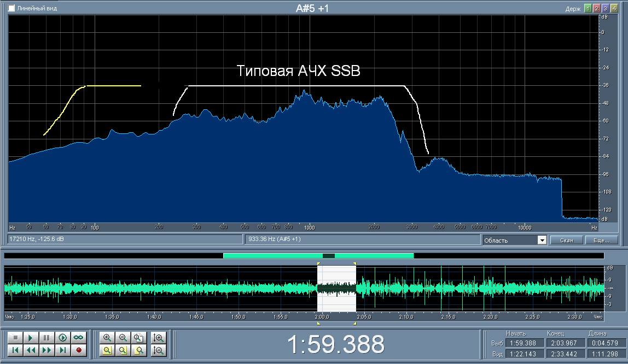The height and width of the screenshot is (364, 628).
Task: Click the A#5 +1 note title
Action: click(312, 8)
